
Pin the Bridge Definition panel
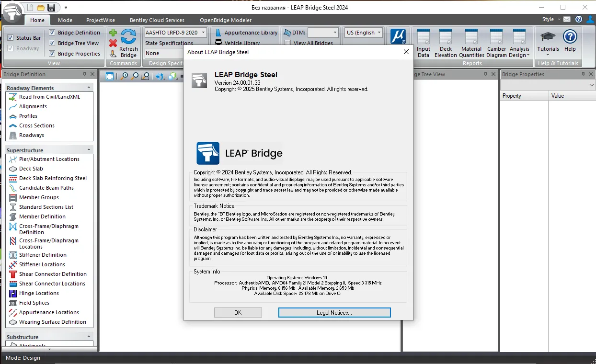coord(85,74)
